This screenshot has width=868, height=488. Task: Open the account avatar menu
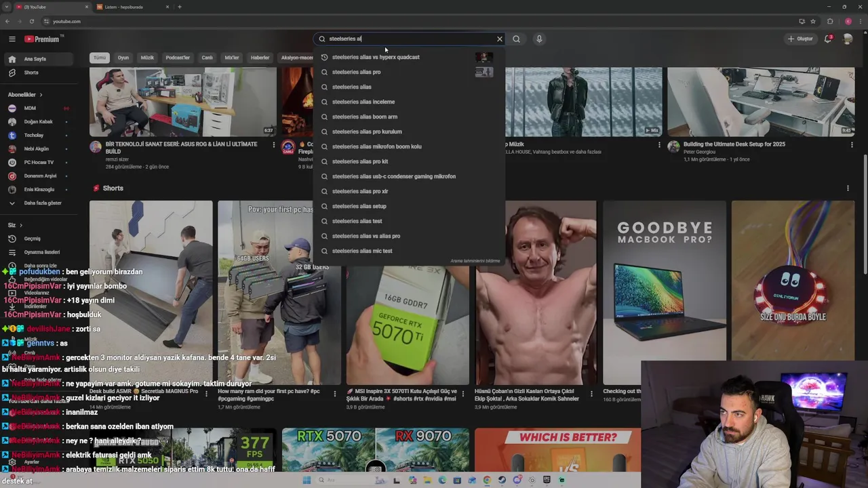[848, 39]
